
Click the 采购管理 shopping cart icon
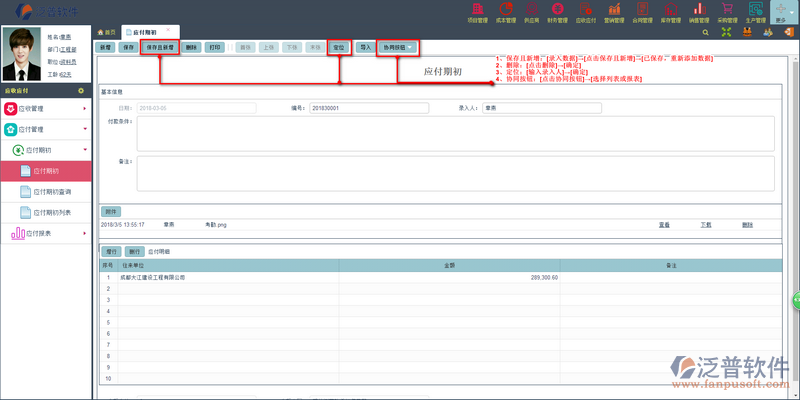[727, 12]
